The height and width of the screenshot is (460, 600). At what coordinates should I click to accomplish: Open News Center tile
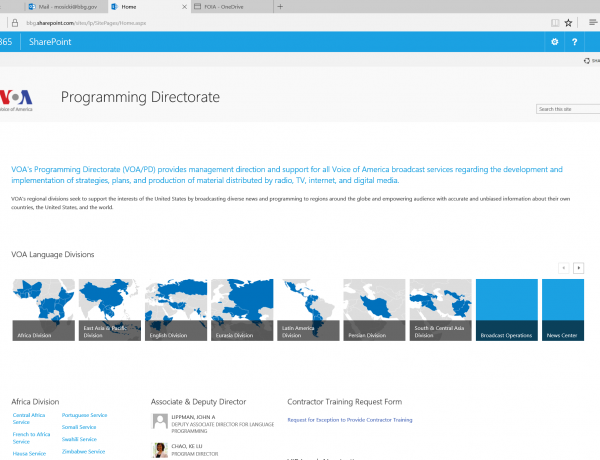coord(563,310)
